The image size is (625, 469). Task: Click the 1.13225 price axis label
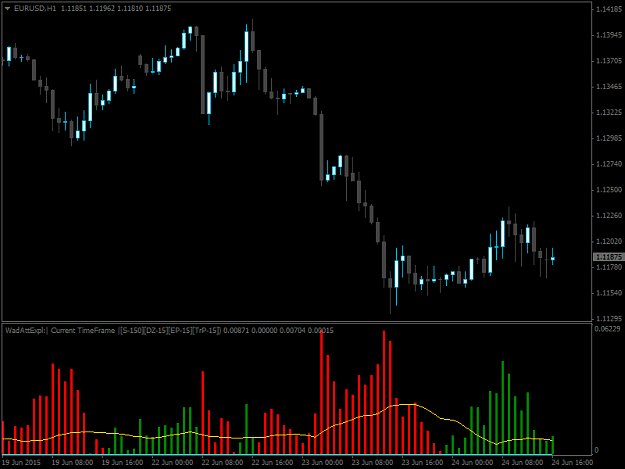(609, 113)
